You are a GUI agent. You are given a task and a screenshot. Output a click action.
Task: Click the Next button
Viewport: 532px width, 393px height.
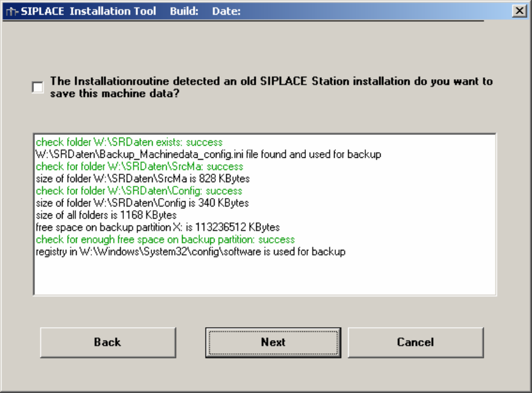(273, 343)
